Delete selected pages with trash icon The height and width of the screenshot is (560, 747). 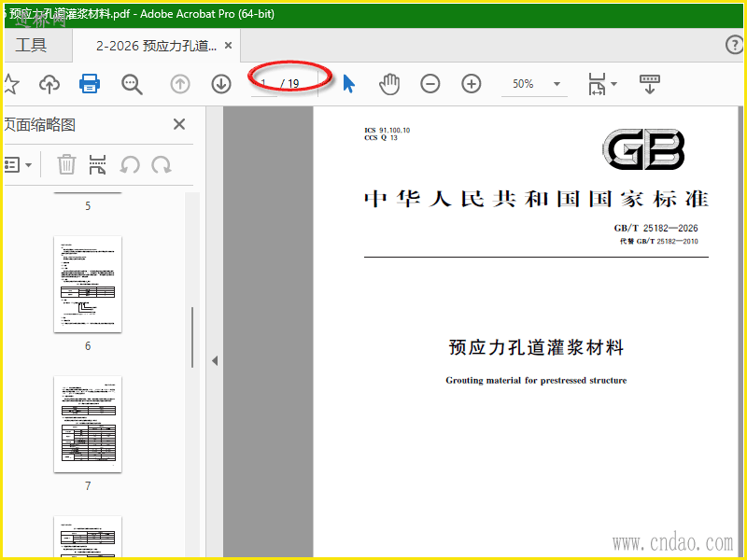pyautogui.click(x=66, y=165)
